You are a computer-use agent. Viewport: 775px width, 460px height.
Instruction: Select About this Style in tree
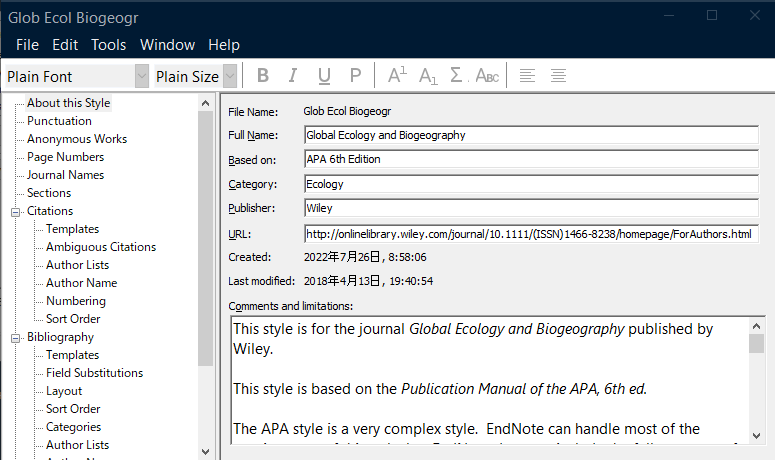click(68, 103)
